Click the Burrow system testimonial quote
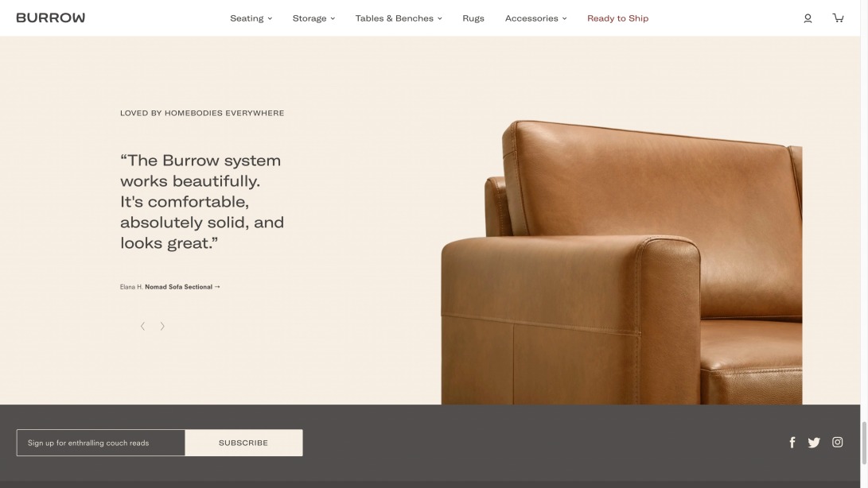 pos(202,201)
